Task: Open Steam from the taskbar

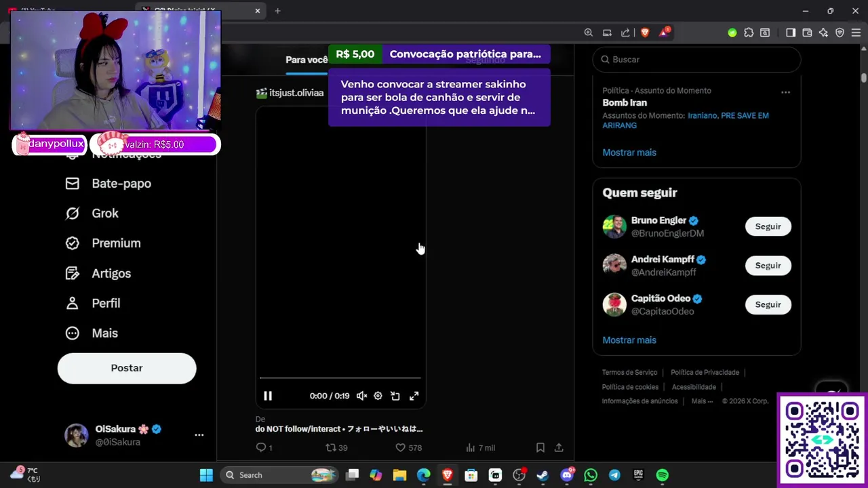Action: coord(542,475)
